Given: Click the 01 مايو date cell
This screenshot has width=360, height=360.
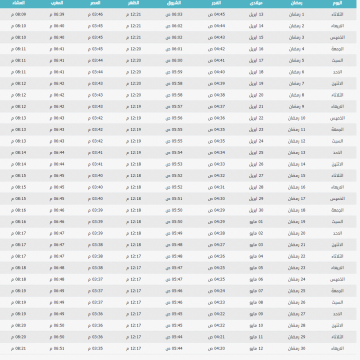Looking at the screenshot, I should (x=256, y=222).
